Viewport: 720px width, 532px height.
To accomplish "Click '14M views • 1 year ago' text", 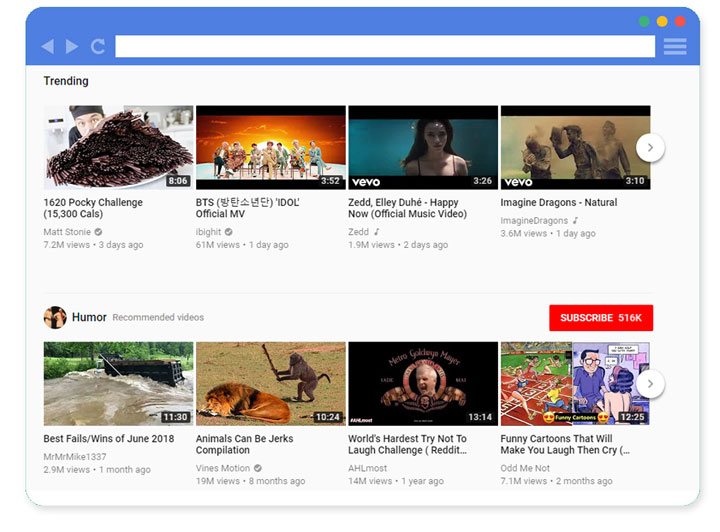I will 396,481.
